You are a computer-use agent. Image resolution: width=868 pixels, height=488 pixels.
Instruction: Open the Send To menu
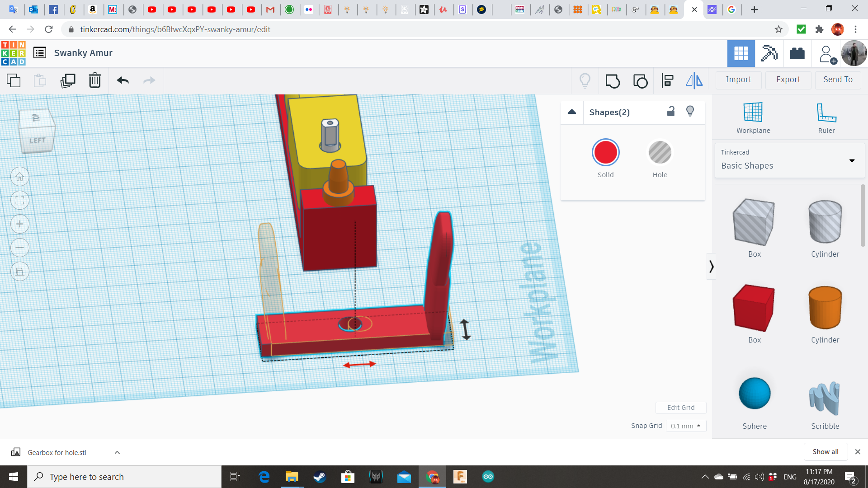coord(838,80)
